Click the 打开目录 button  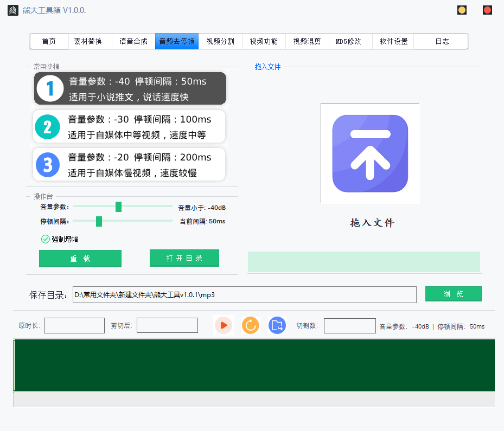[x=184, y=258]
